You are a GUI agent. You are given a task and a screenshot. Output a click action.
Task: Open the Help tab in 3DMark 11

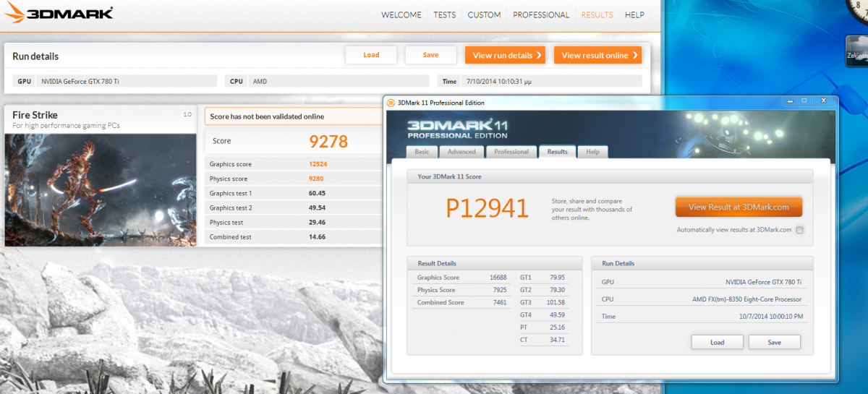[x=592, y=152]
